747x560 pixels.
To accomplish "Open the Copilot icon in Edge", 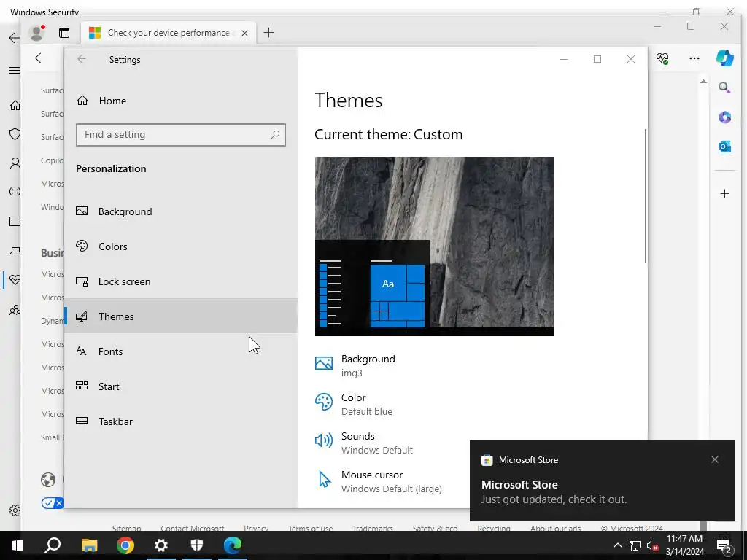I will point(724,58).
